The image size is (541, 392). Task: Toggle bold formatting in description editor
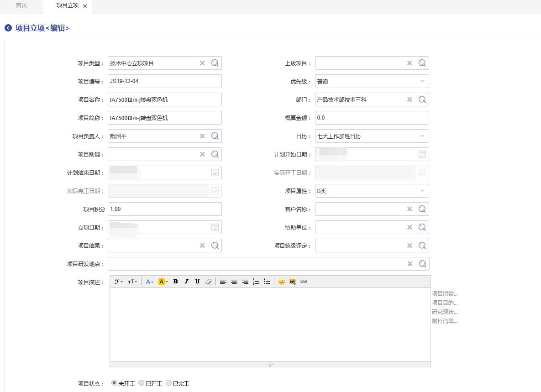click(175, 282)
